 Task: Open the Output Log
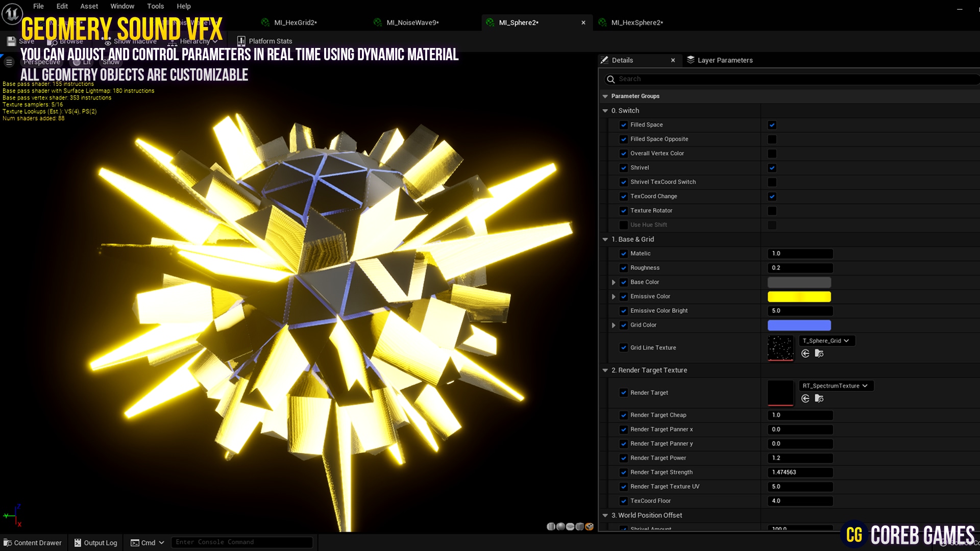pos(95,542)
